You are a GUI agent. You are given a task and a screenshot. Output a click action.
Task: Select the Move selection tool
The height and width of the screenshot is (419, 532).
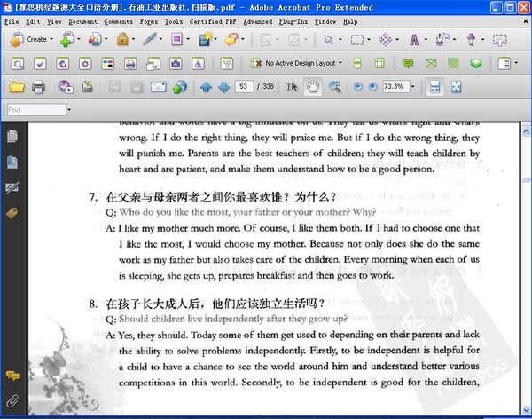pos(386,40)
